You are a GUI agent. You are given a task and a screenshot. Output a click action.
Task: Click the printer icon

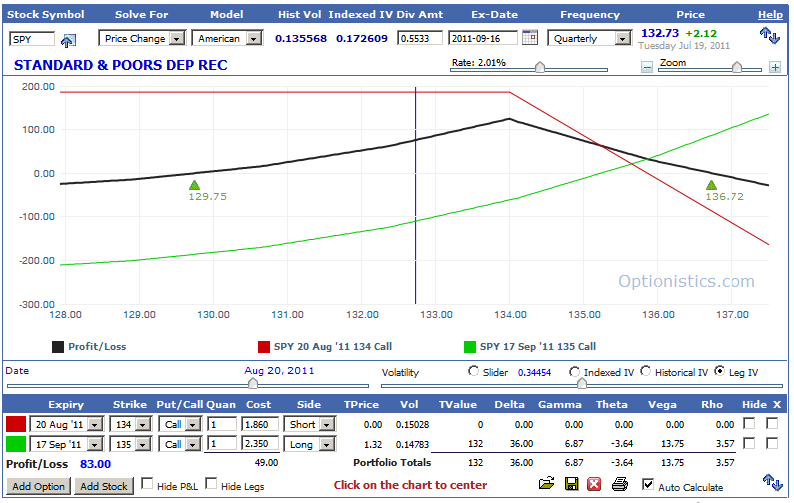[x=620, y=484]
